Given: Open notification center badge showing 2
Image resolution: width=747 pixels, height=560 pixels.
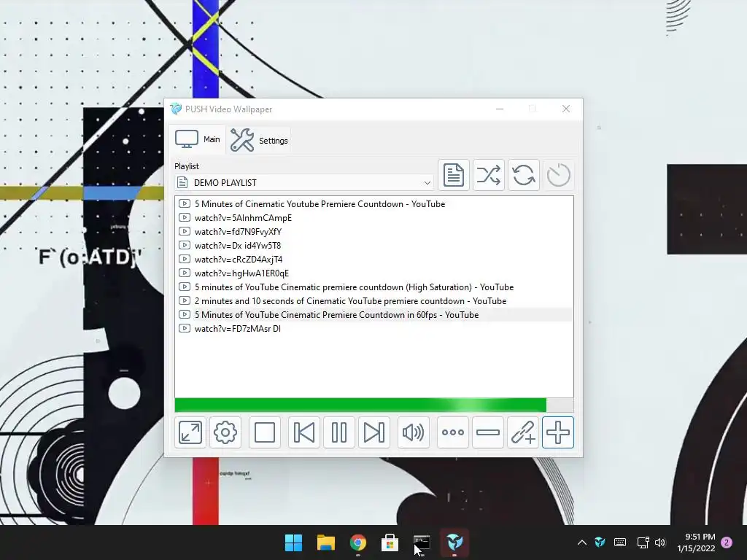Looking at the screenshot, I should [727, 542].
